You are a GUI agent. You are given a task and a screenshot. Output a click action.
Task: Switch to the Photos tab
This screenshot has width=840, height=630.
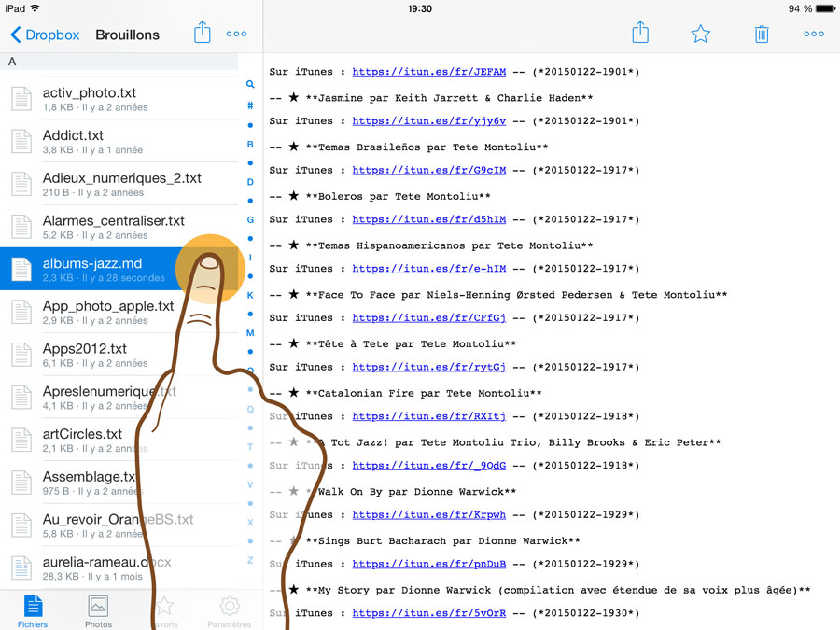coord(98,611)
